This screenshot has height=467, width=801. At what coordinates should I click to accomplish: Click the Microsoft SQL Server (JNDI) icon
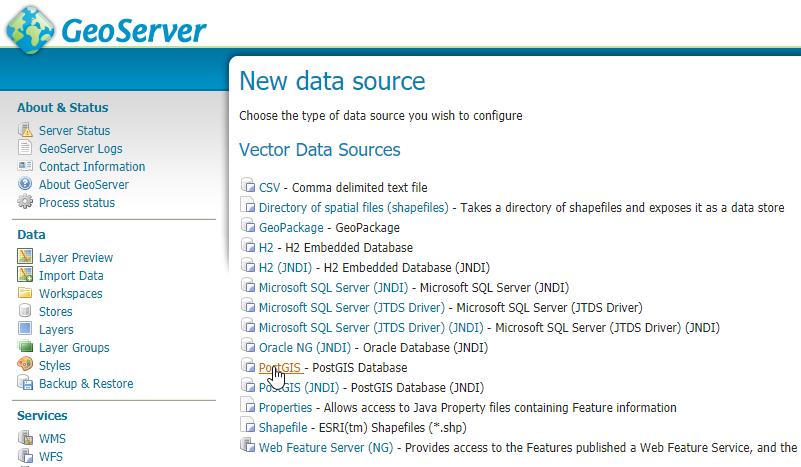(x=248, y=285)
